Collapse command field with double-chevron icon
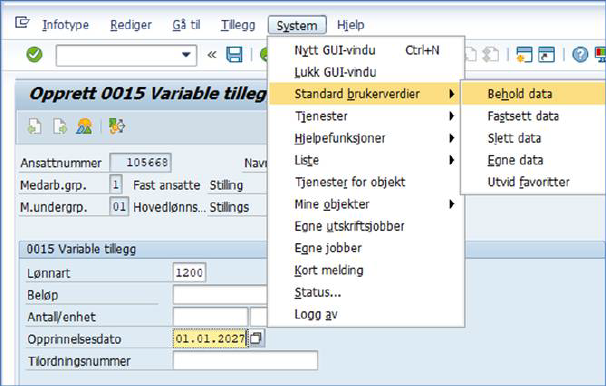Screen dimensions: 606x386 coord(212,55)
